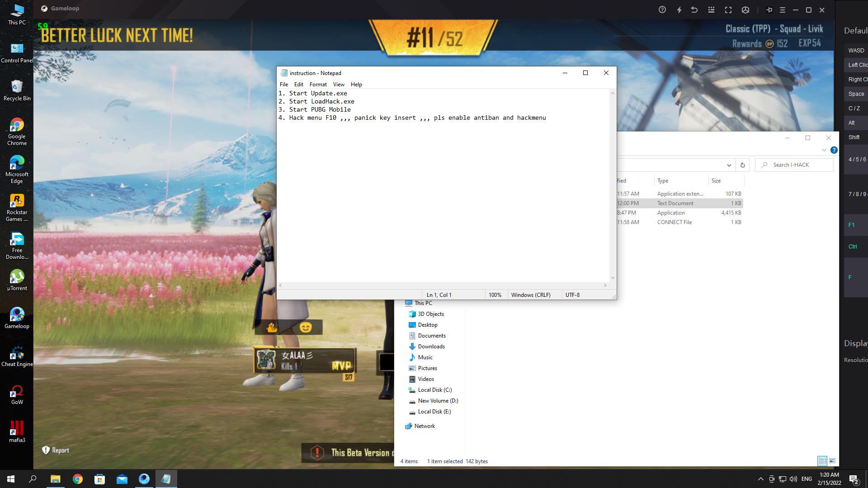Click Notepad vertical scrollbar down arrow
The height and width of the screenshot is (488, 868).
point(613,278)
